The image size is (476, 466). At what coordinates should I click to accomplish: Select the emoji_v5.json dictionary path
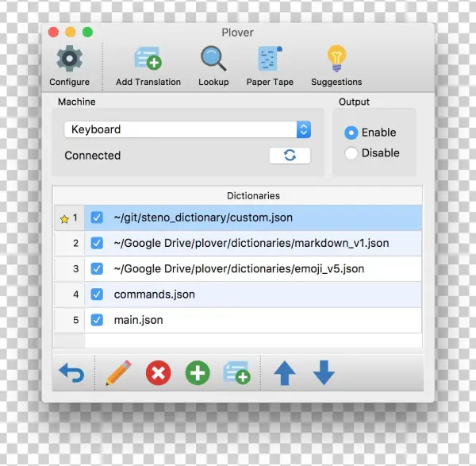(x=239, y=269)
